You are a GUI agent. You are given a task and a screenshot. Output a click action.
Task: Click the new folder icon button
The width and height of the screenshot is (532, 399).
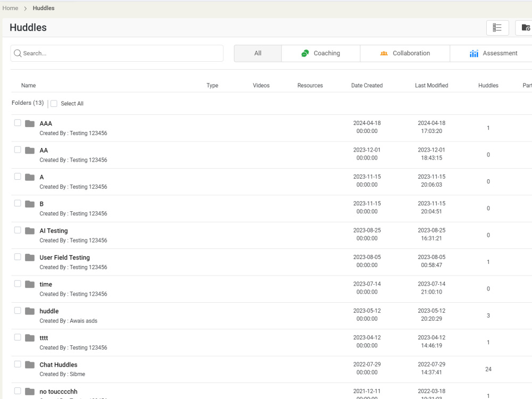click(526, 28)
